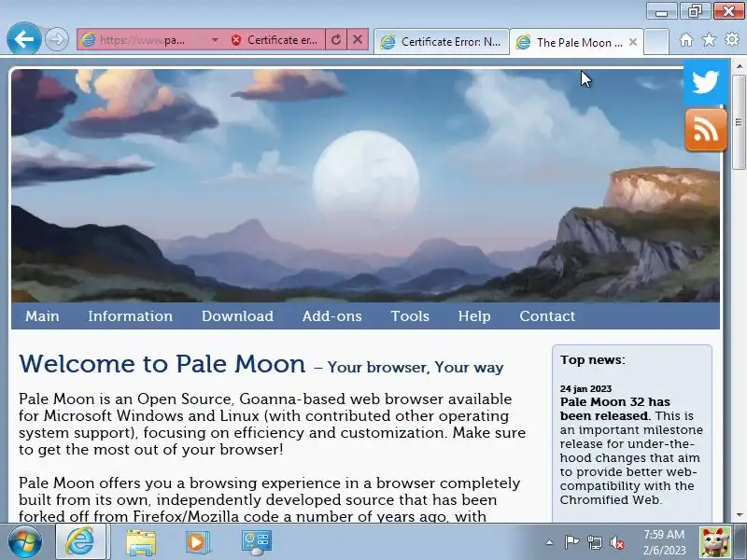Click the muted volume tray icon
Viewport: 747px width, 560px height.
click(x=617, y=542)
